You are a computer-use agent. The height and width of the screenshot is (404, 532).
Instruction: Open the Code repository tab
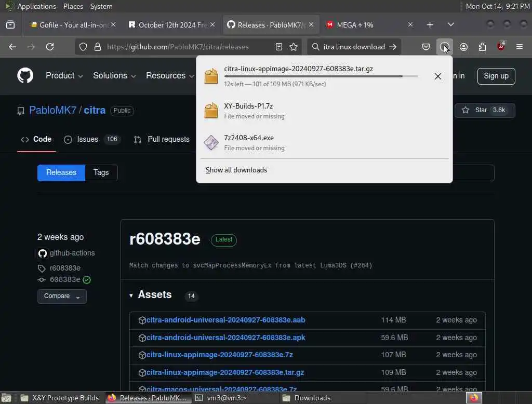[x=36, y=139]
